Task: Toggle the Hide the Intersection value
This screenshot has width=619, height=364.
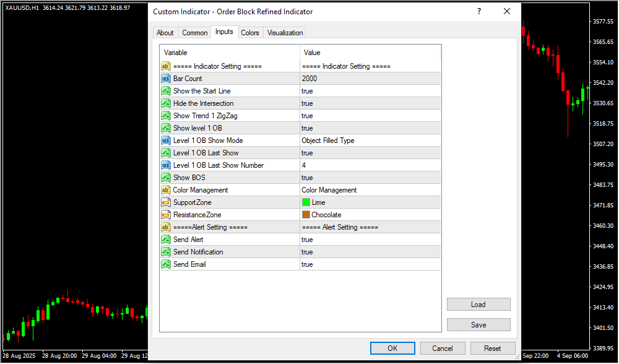Action: 370,103
